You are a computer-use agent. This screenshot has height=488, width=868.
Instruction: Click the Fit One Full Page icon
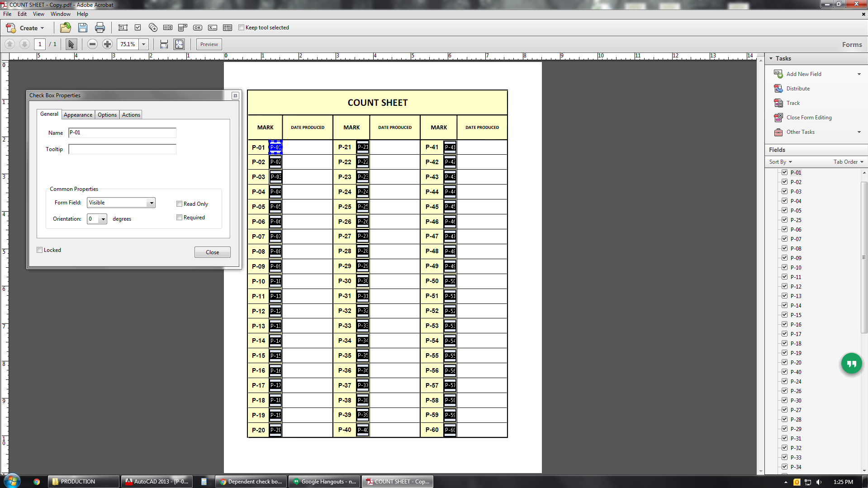point(180,44)
